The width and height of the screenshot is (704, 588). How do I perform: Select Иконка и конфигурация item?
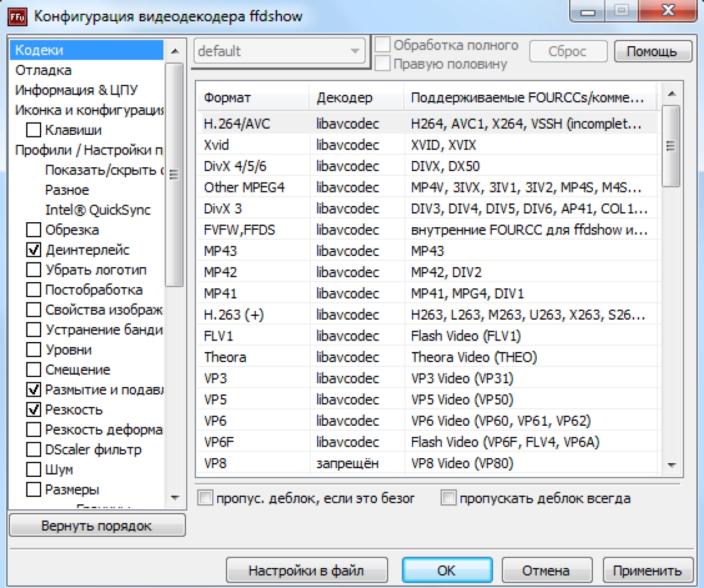89,110
